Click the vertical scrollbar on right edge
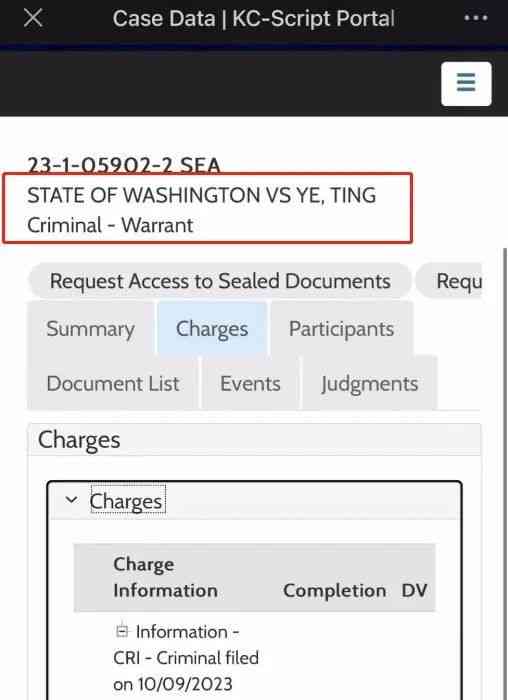The image size is (508, 700). pos(505,473)
